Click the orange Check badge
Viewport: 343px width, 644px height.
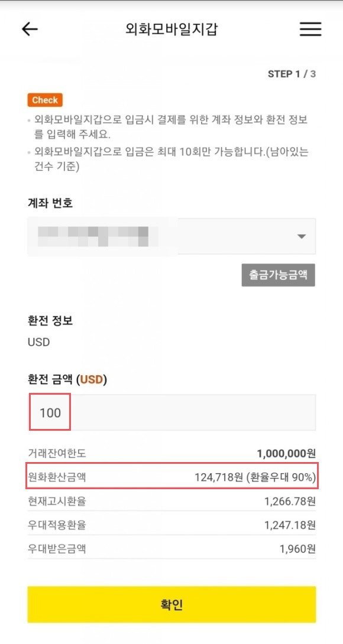coord(44,100)
